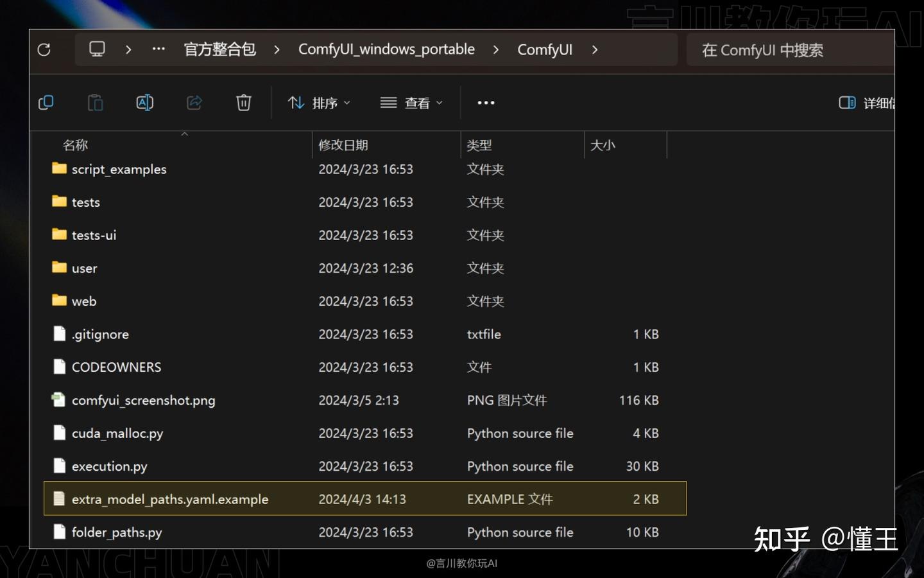
Task: Click the cuda_malloc.py file icon
Action: pos(59,433)
